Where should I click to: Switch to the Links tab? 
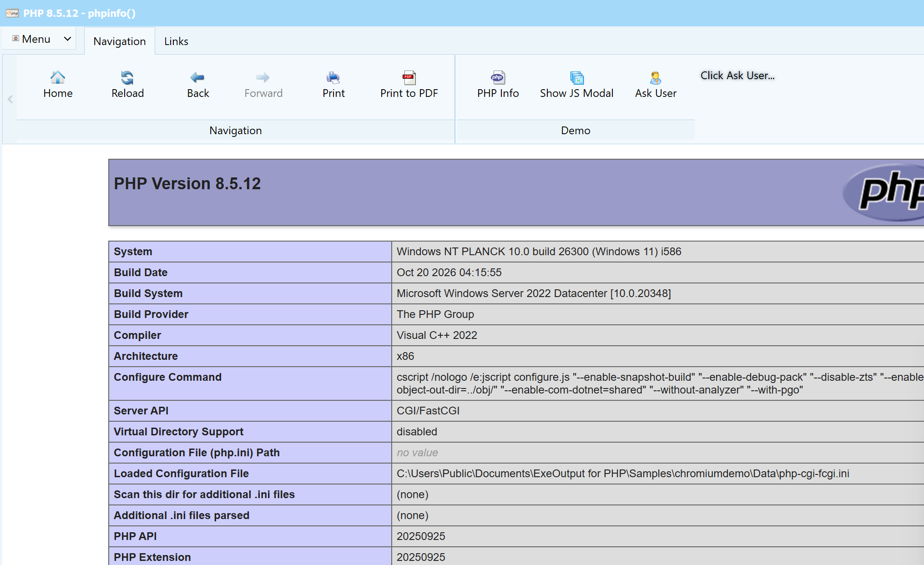point(176,41)
